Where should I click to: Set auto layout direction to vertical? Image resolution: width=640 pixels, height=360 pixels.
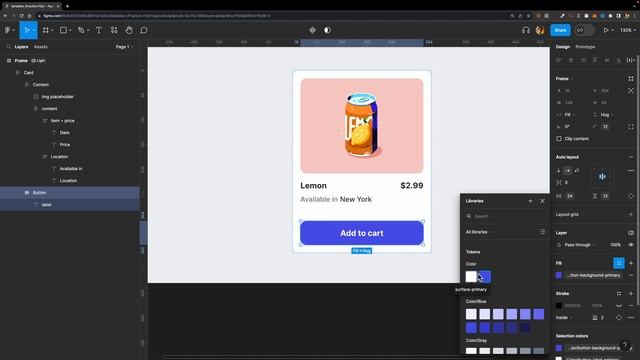[x=558, y=171]
